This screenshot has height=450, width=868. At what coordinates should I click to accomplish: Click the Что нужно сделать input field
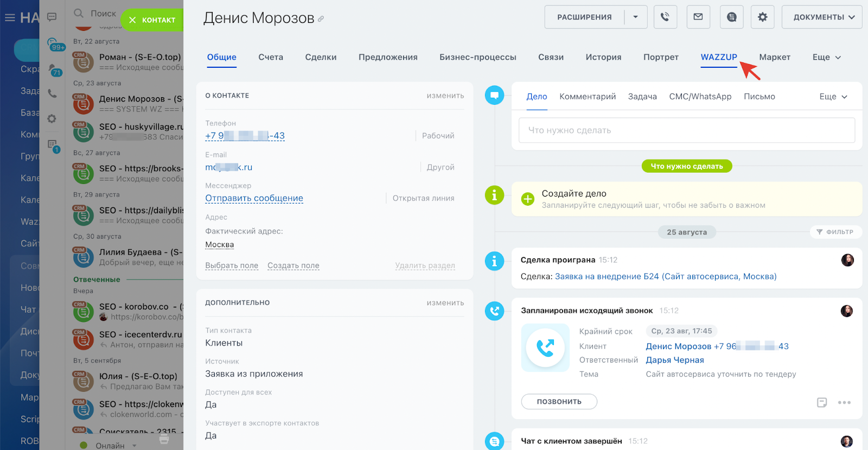[x=686, y=130]
